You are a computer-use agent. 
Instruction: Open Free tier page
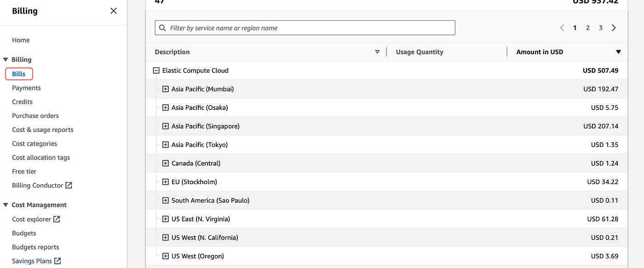24,171
